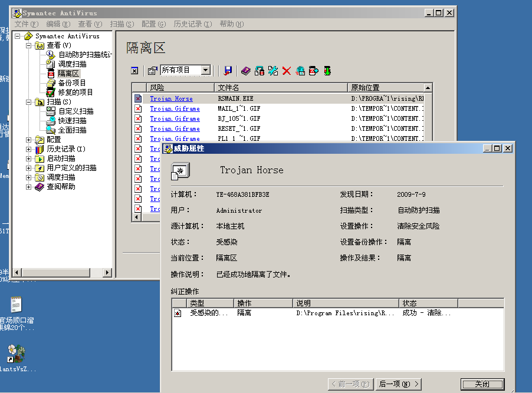Viewport: 532px width, 393px height.
Task: Click the 关闭 button in threat properties
Action: [x=482, y=384]
